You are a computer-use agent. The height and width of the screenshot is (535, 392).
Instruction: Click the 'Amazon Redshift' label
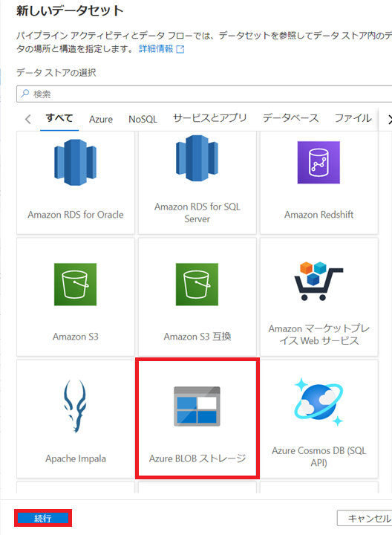click(x=319, y=215)
